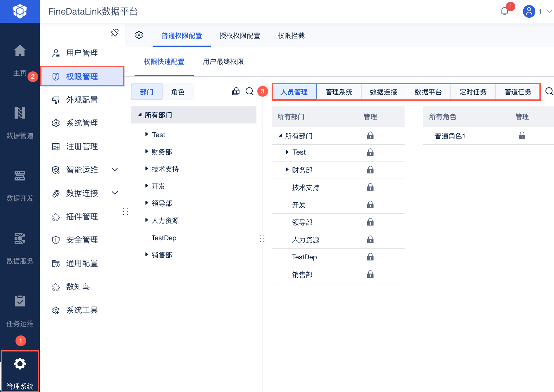This screenshot has width=554, height=392.
Task: Expand 开发 in left department tree
Action: click(x=147, y=186)
